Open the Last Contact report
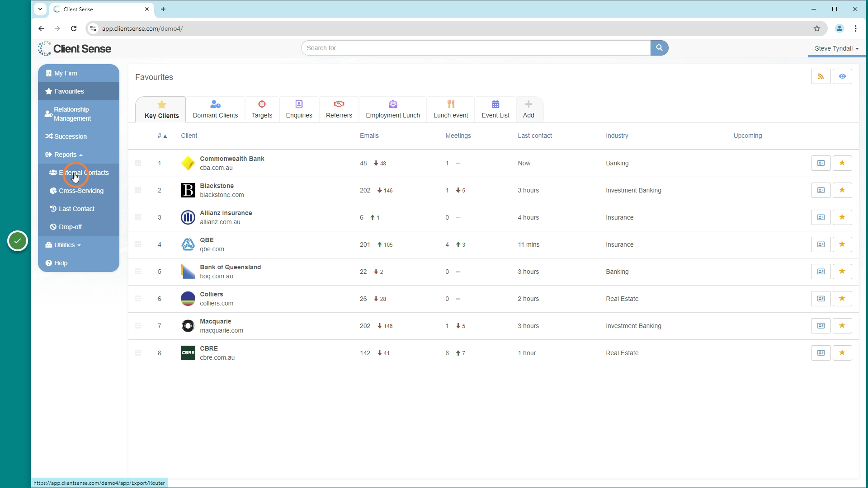Screen dimensions: 868x488 pyautogui.click(x=79, y=209)
